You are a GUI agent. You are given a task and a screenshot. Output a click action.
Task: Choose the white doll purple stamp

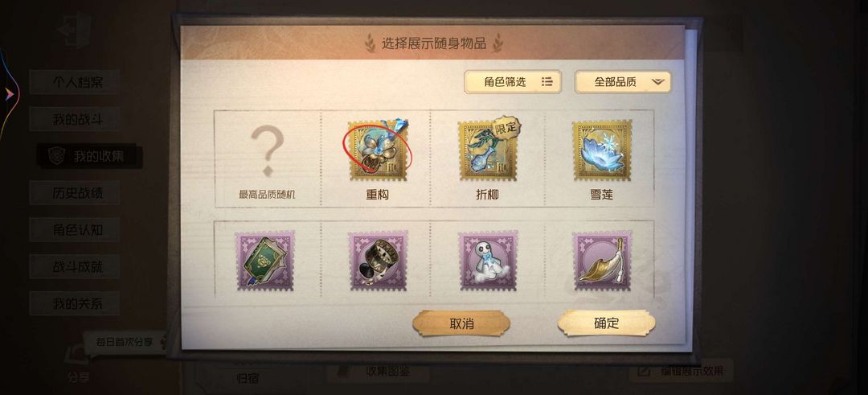(x=488, y=261)
